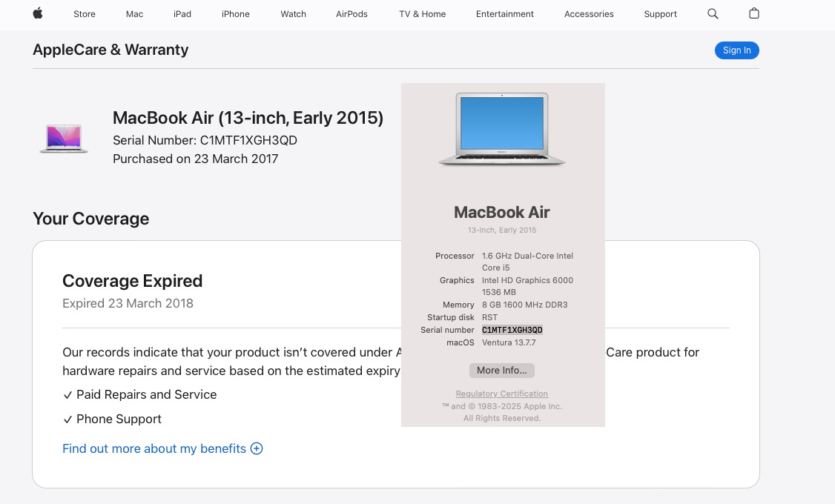Expand Find out more about my benefits
This screenshot has width=835, height=504.
coord(154,448)
